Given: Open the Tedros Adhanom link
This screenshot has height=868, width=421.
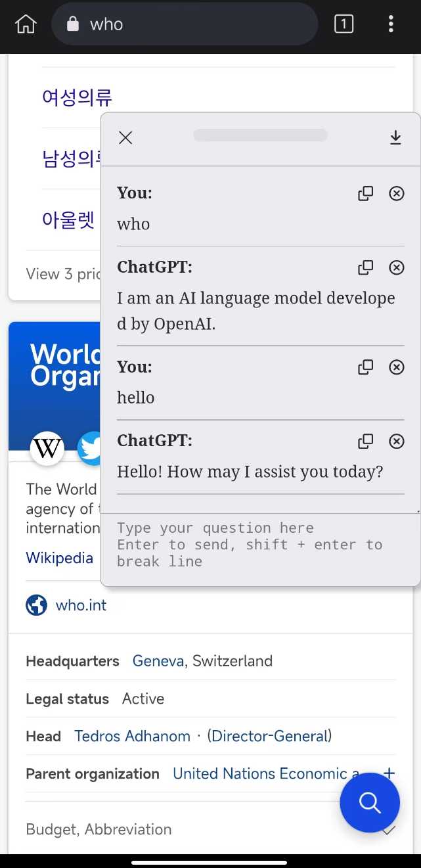Looking at the screenshot, I should tap(132, 736).
